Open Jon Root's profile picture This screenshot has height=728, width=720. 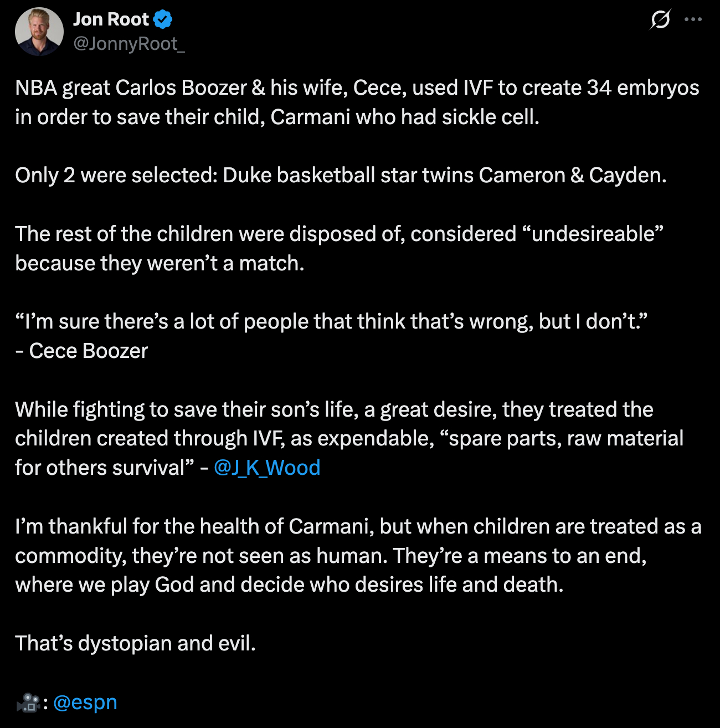click(x=39, y=32)
